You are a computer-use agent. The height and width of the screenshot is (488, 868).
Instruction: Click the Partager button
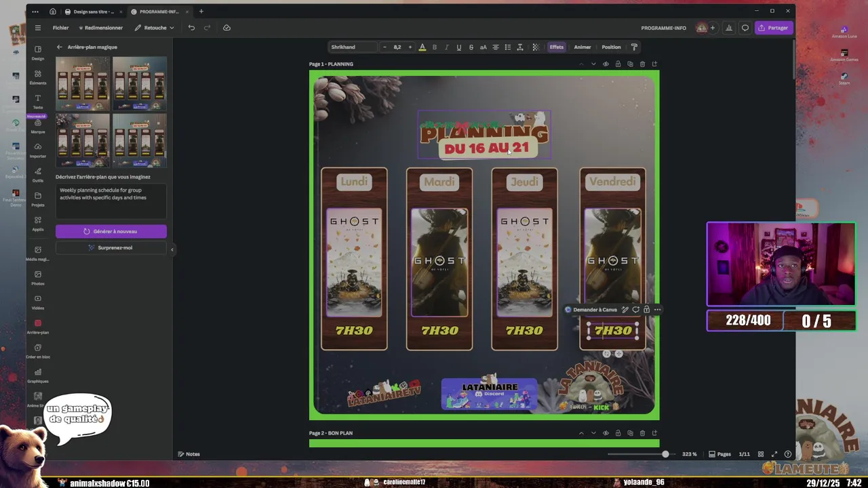pos(773,28)
